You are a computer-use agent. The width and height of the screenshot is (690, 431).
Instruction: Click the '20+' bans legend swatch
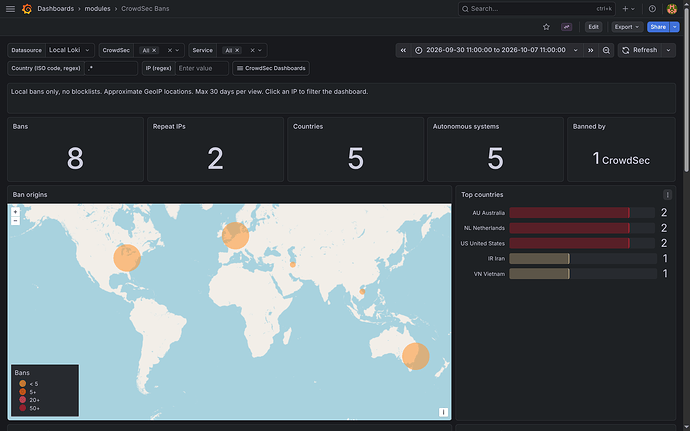coord(22,400)
